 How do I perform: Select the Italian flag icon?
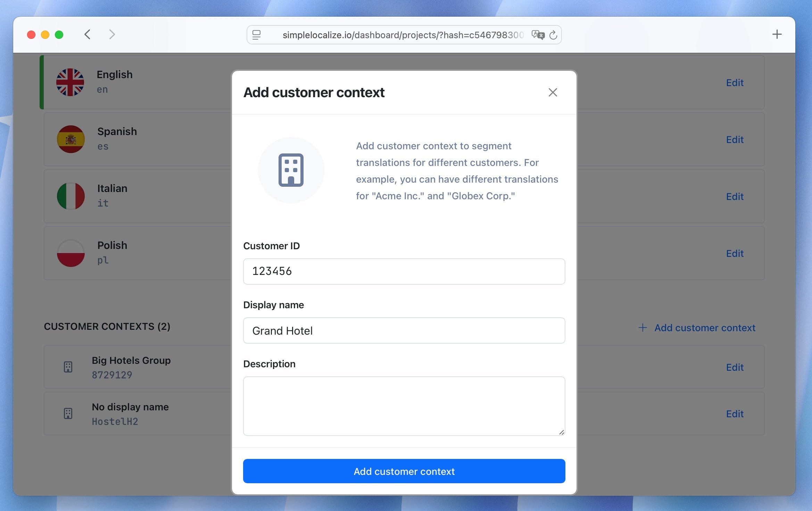(x=71, y=196)
